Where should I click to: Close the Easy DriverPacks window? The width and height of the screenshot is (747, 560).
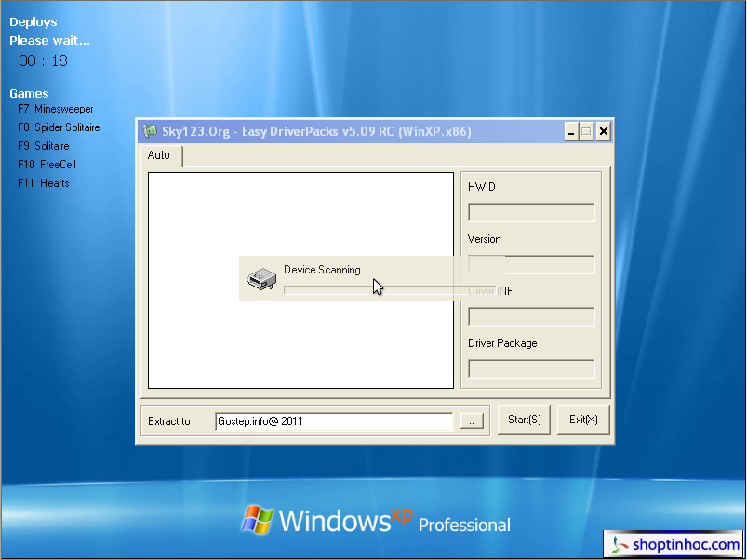click(x=603, y=131)
